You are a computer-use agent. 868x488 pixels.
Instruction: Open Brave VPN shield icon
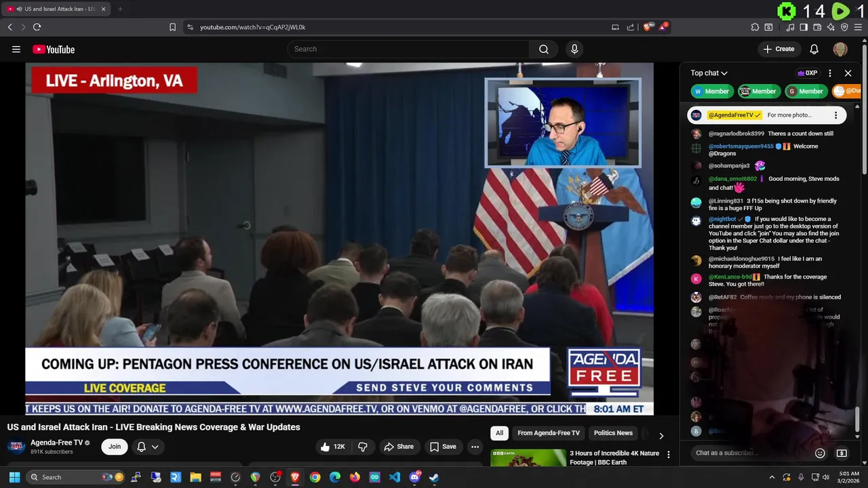click(x=844, y=27)
